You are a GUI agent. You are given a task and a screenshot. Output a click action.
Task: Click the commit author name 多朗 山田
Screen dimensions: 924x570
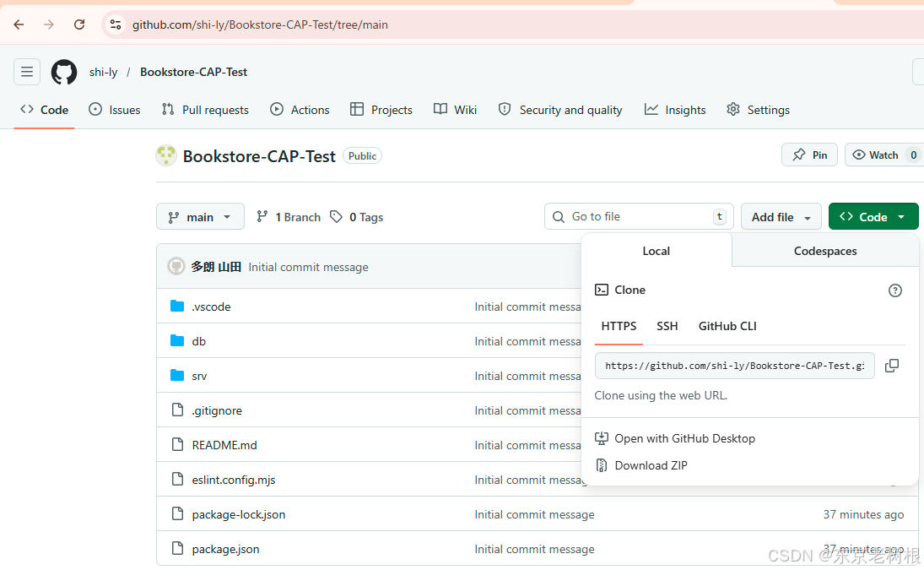click(x=216, y=267)
